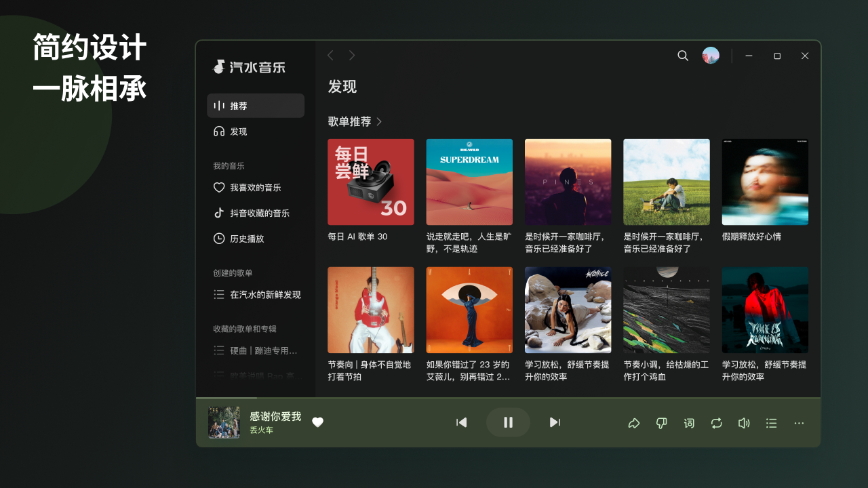868x488 pixels.
Task: Open 历史播放 using the clock icon
Action: point(220,238)
